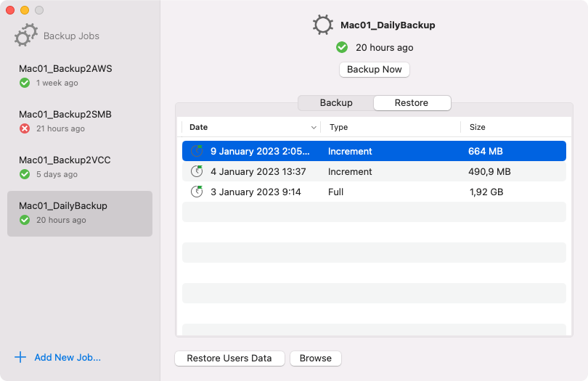Click restore point icon for 4 January 2023

tap(197, 172)
